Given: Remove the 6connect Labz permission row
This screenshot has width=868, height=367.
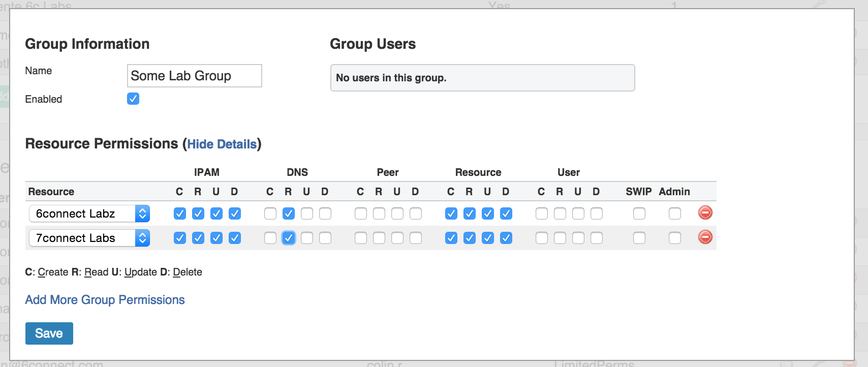Looking at the screenshot, I should (705, 213).
